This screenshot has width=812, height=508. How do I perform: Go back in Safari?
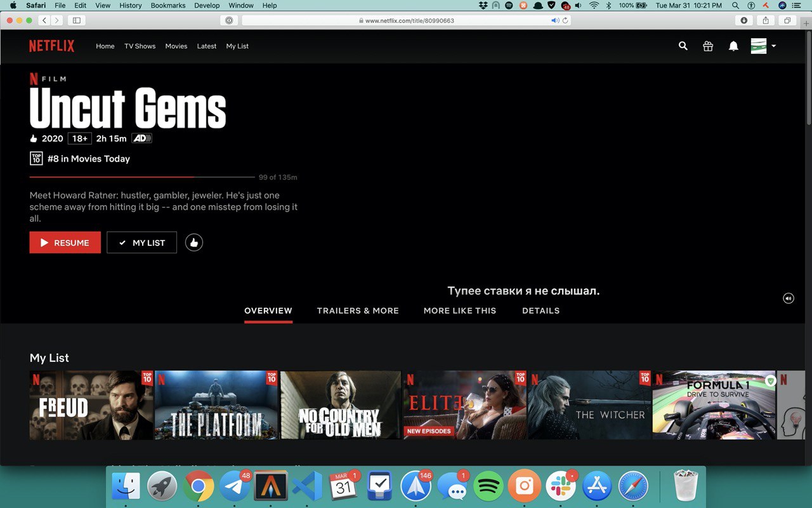44,20
